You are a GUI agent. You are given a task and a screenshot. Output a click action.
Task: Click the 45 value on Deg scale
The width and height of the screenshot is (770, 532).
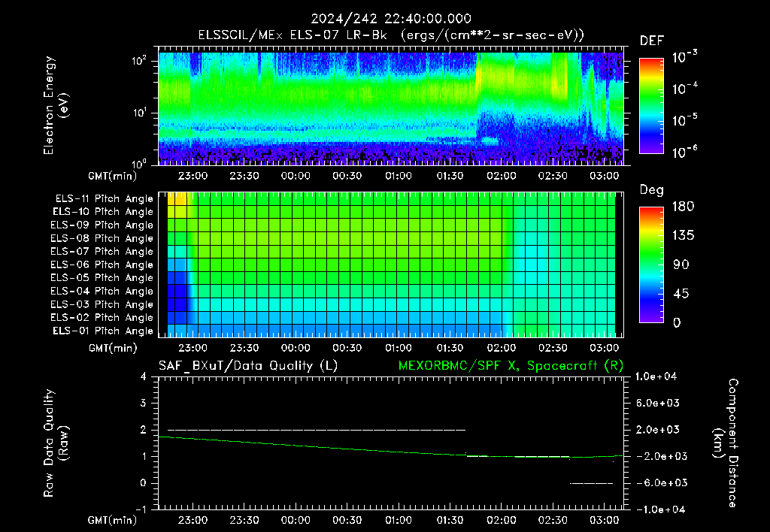coord(680,294)
